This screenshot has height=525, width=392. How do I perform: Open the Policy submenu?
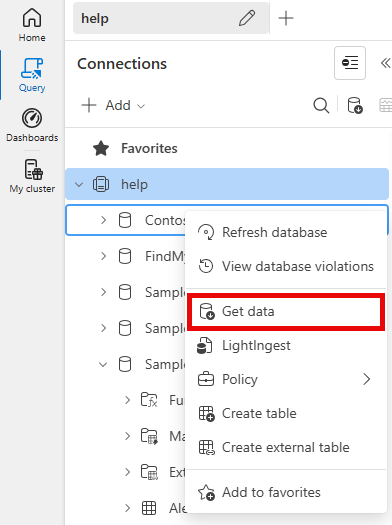coord(286,379)
